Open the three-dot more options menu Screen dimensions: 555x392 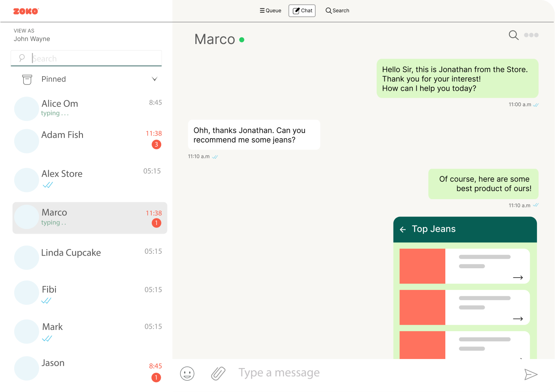tap(531, 35)
